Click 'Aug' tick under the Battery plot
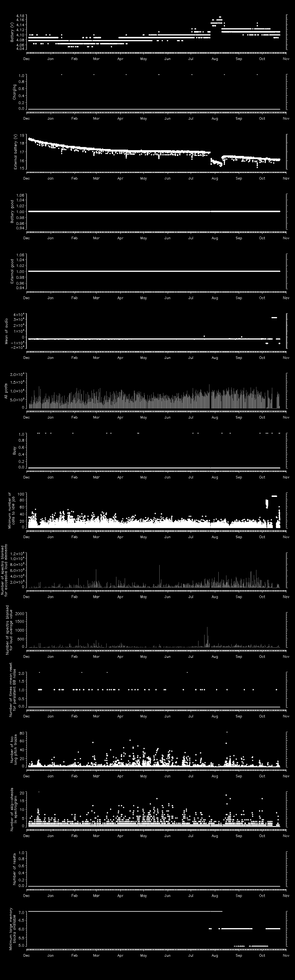This screenshot has height=980, width=295. (215, 59)
